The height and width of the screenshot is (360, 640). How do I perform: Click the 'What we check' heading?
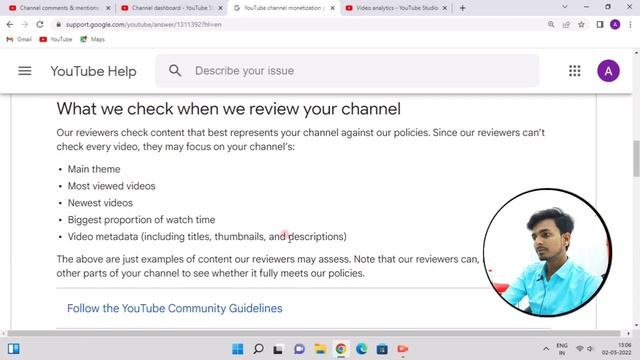pyautogui.click(x=229, y=109)
